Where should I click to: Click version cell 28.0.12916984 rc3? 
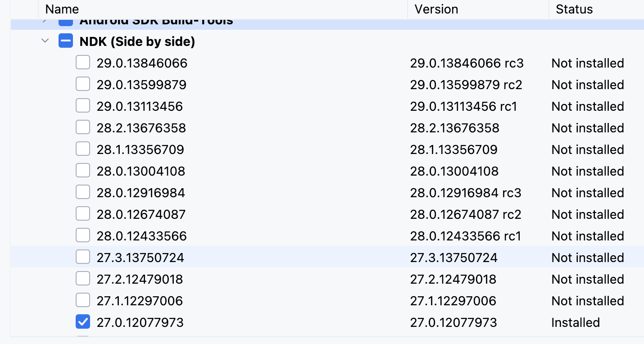466,193
